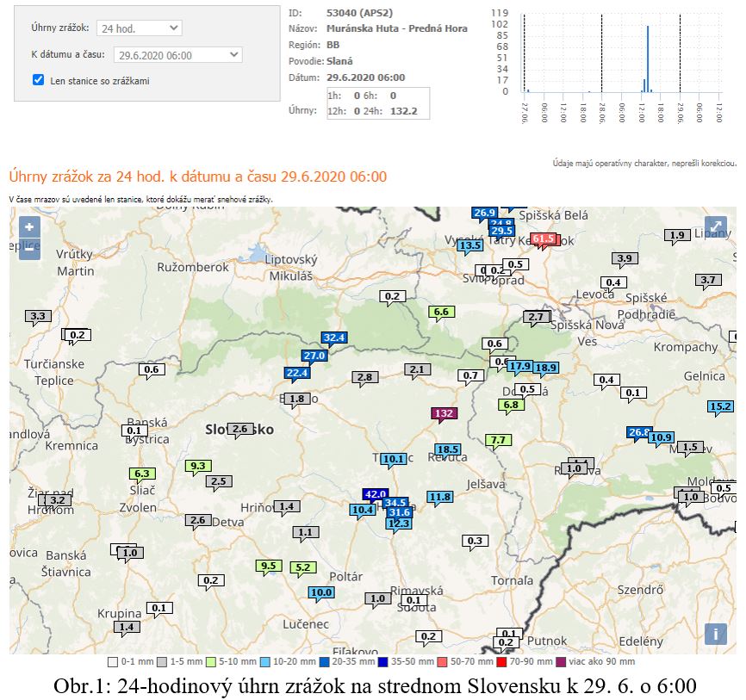Click the dark blue 42.0 station marker
This screenshot has height=700, width=746.
[x=376, y=494]
